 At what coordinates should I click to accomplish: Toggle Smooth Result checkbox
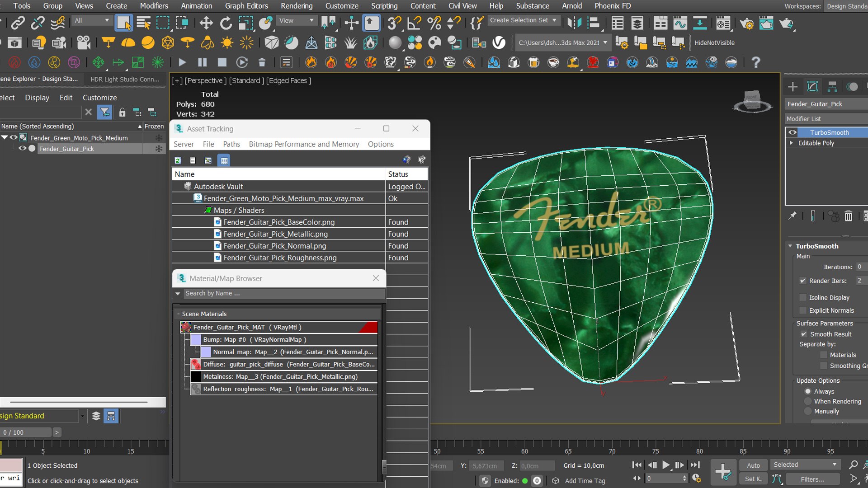point(804,334)
